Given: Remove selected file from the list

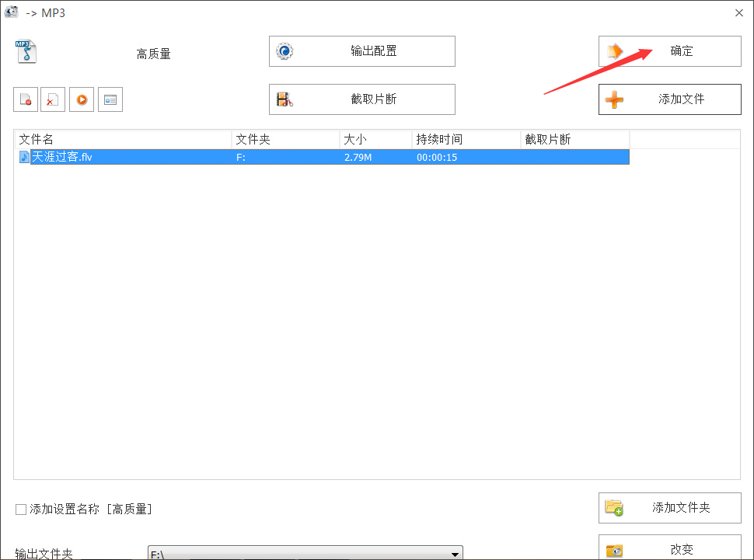Looking at the screenshot, I should point(26,99).
